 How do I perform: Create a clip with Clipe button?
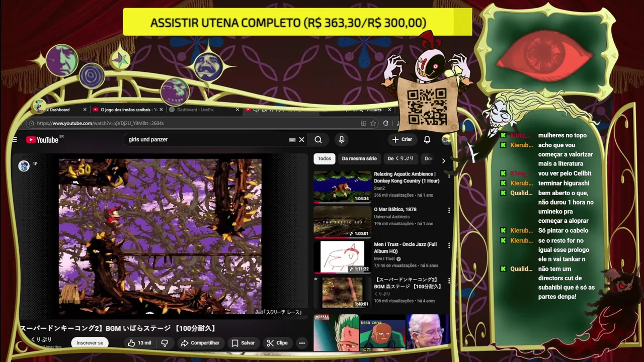point(277,343)
